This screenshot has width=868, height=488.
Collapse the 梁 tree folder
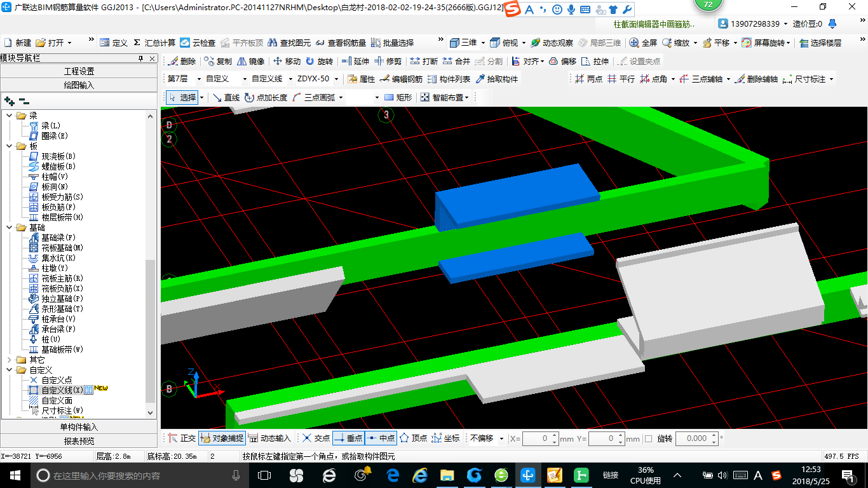pyautogui.click(x=10, y=116)
